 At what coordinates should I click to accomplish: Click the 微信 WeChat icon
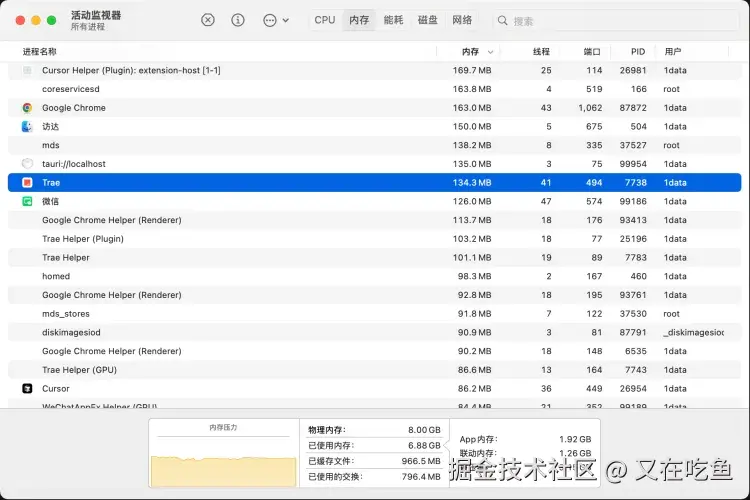(27, 201)
